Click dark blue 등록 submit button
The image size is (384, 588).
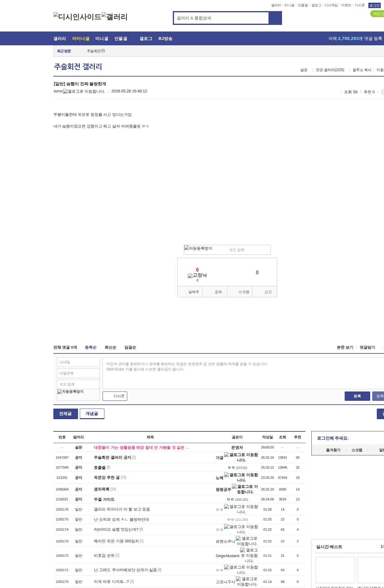pyautogui.click(x=357, y=396)
